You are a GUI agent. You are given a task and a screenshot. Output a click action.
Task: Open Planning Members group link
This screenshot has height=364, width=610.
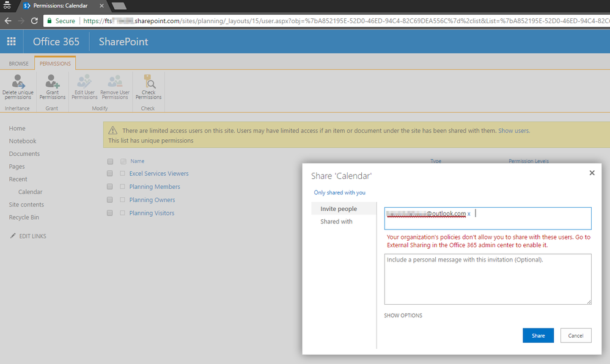coord(155,187)
